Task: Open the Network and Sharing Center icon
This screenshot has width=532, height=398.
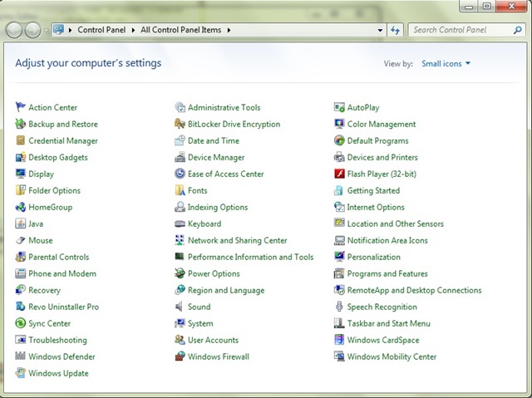Action: click(x=180, y=240)
